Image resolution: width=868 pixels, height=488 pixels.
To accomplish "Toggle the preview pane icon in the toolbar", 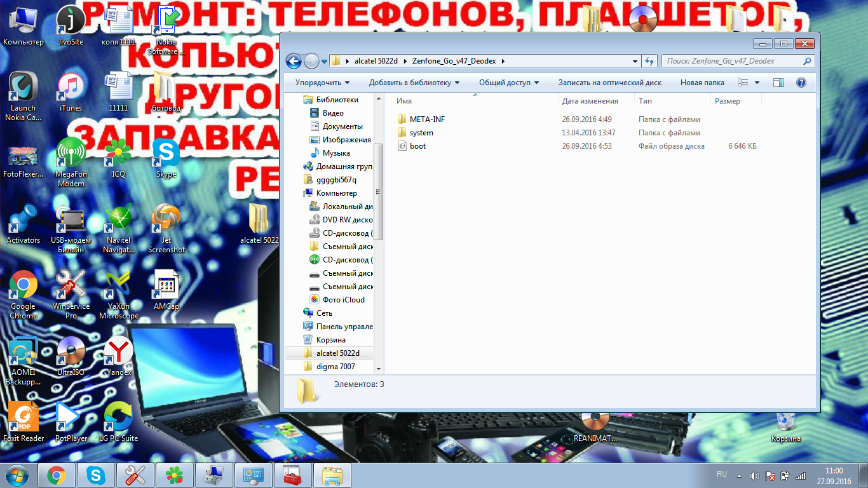I will click(778, 83).
